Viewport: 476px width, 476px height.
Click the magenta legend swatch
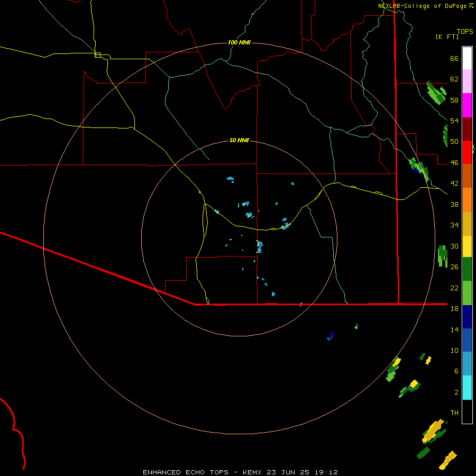(467, 105)
